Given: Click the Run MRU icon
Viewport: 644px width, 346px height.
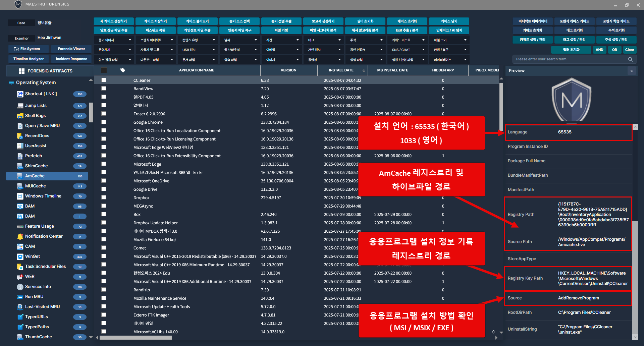Looking at the screenshot, I should 20,297.
